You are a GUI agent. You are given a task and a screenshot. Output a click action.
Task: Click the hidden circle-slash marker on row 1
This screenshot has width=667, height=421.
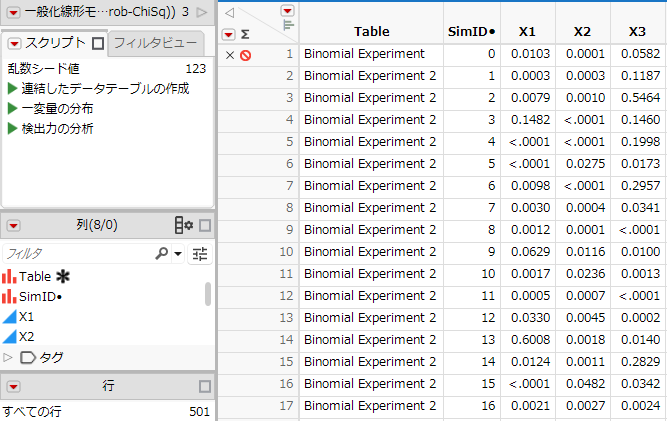[x=245, y=55]
